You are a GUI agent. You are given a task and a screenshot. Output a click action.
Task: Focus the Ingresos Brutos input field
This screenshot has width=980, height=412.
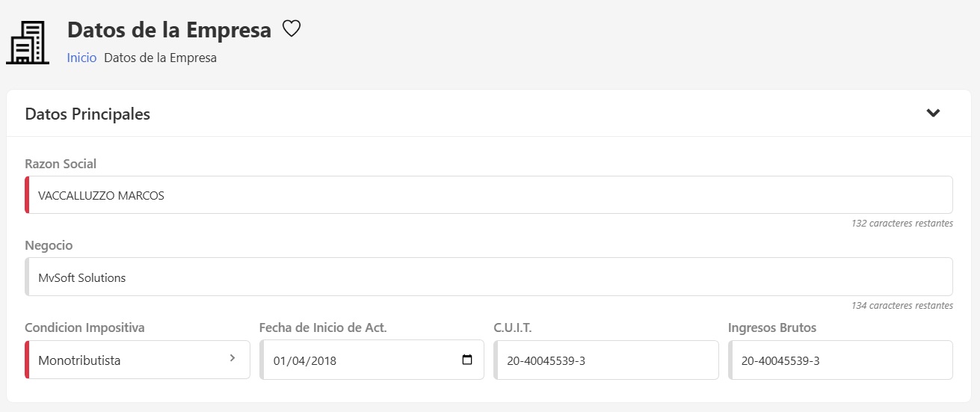click(x=841, y=360)
